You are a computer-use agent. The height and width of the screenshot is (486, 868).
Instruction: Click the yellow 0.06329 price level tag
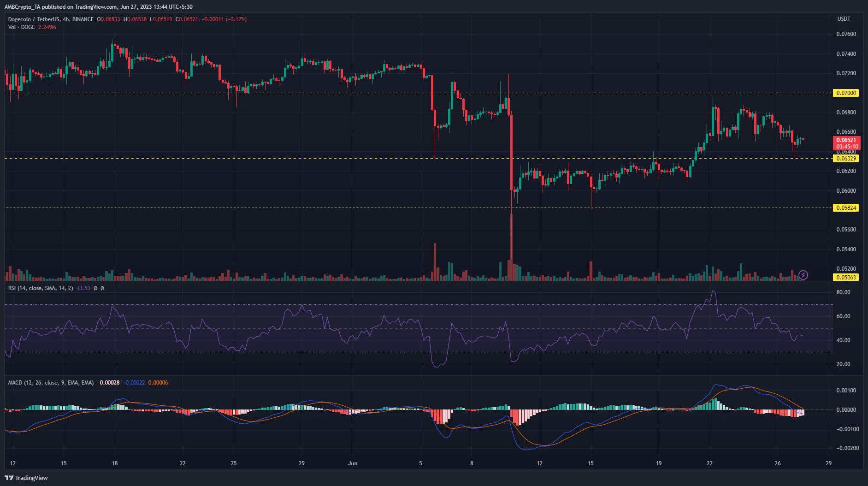pyautogui.click(x=846, y=159)
